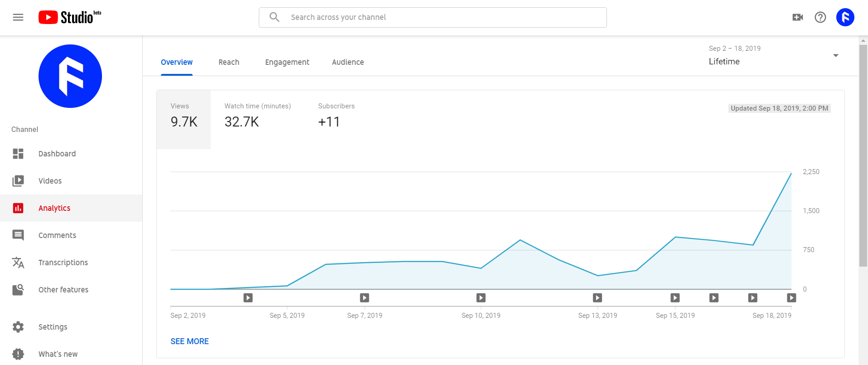Viewport: 868px width, 365px height.
Task: Open Videos from the sidebar
Action: point(50,181)
